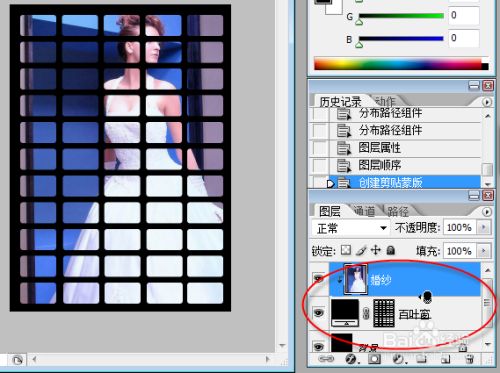Minimize the History panel
500x373 pixels.
[x=474, y=86]
